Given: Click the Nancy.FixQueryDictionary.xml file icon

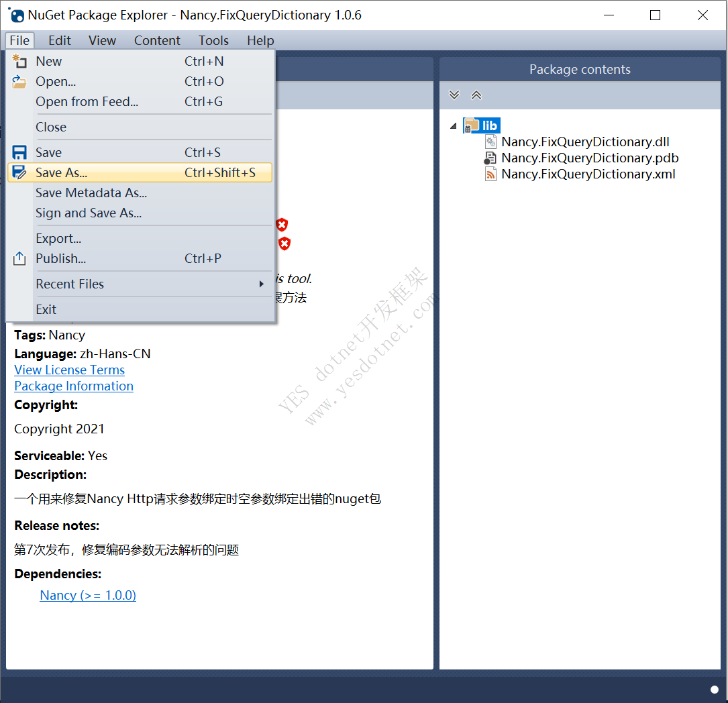Looking at the screenshot, I should coord(490,174).
